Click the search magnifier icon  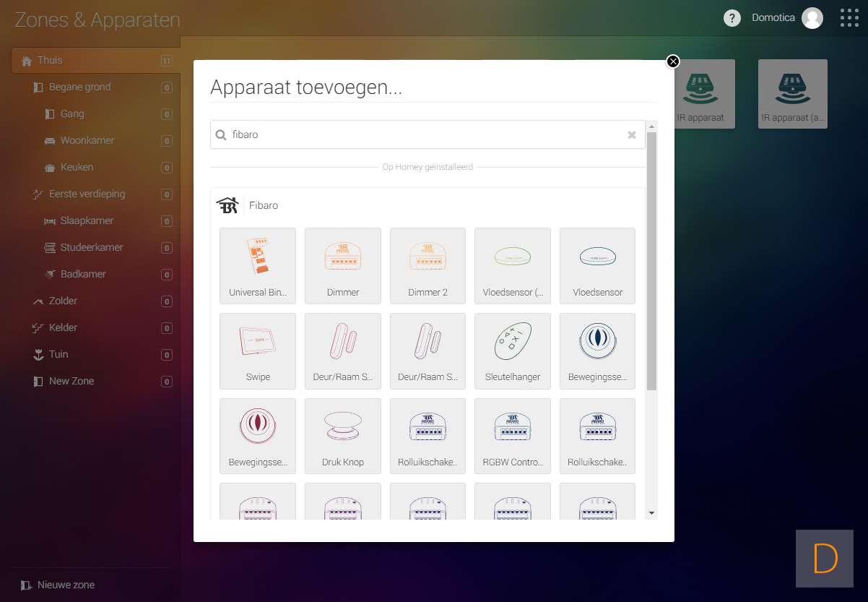pyautogui.click(x=221, y=134)
